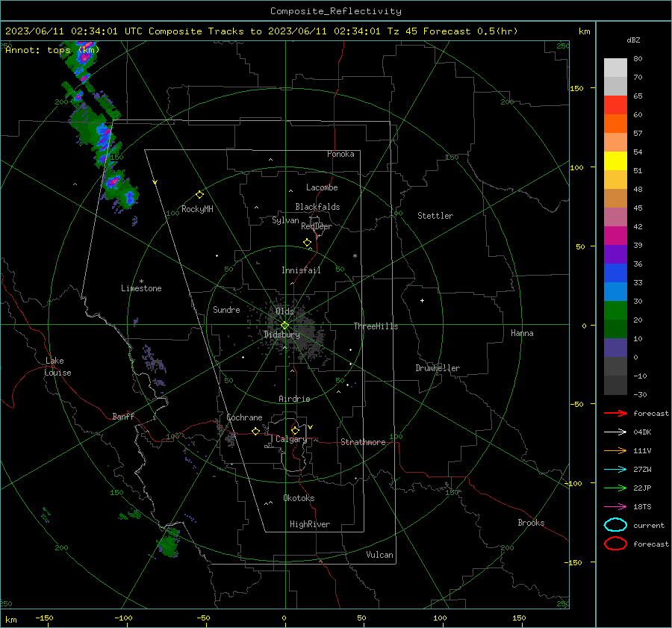Click plus marker west of Hanna
This screenshot has height=628, width=672.
[x=422, y=300]
